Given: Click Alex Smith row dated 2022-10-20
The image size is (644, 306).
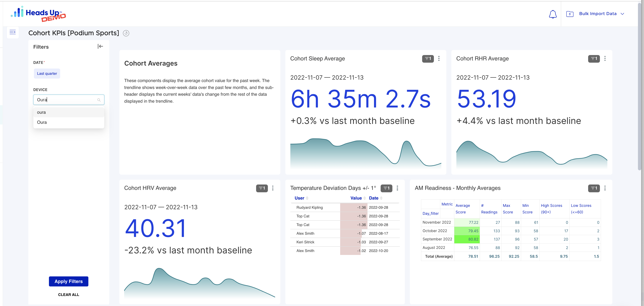Looking at the screenshot, I should coord(305,251).
